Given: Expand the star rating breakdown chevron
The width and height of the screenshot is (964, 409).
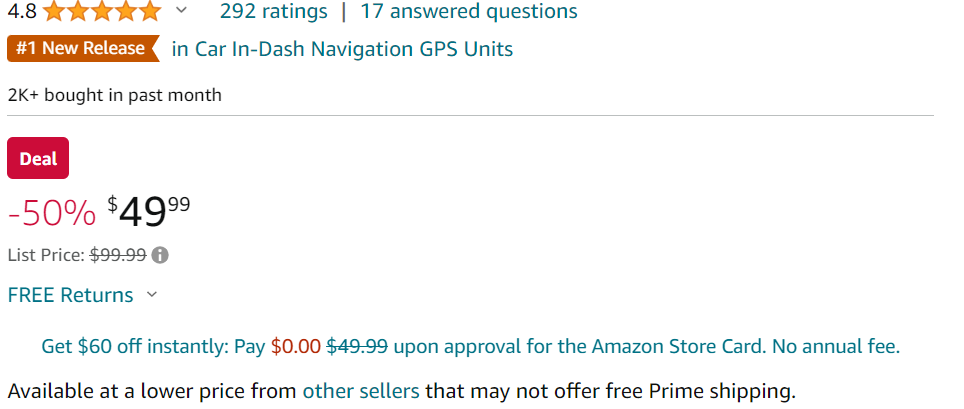Looking at the screenshot, I should click(181, 10).
